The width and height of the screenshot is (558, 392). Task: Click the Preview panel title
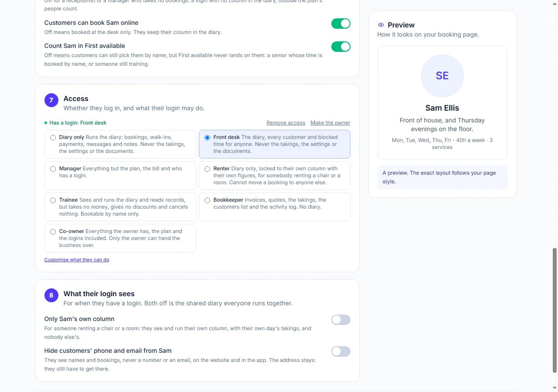coord(401,25)
